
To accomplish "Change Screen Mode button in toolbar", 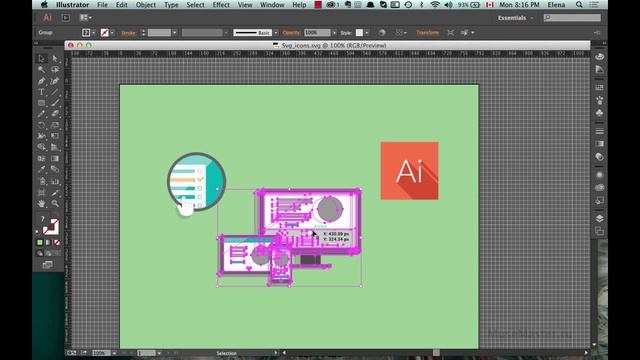I will [x=47, y=265].
